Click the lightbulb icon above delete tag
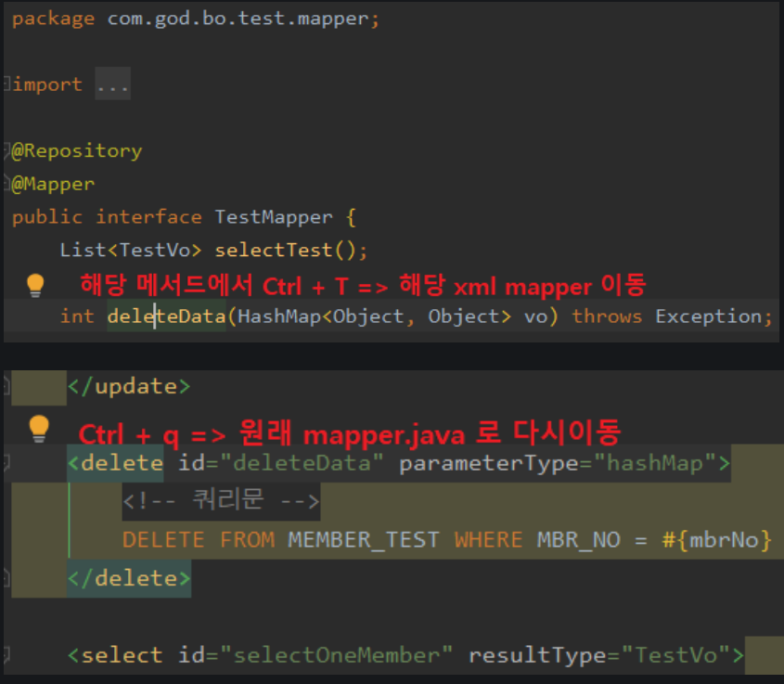This screenshot has height=684, width=784. (x=39, y=429)
